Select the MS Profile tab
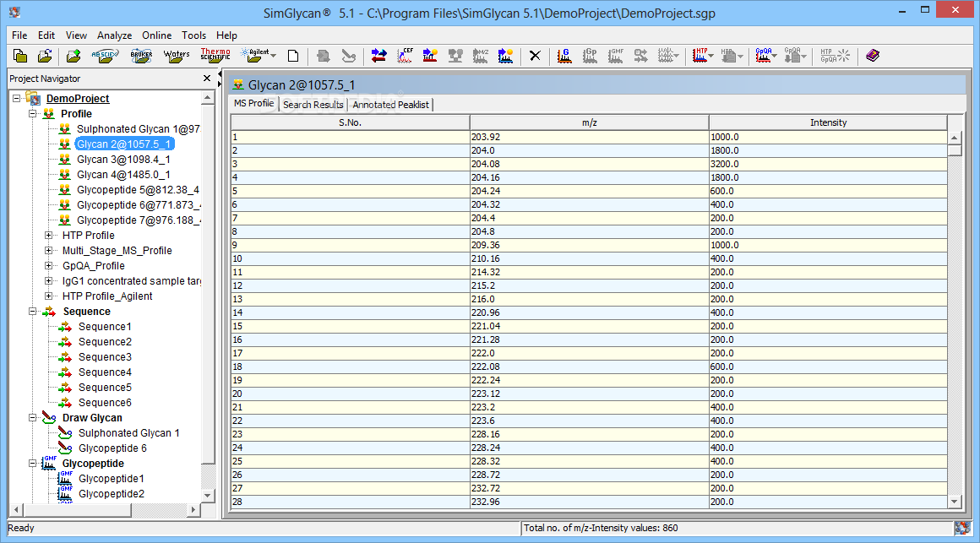 click(x=253, y=103)
